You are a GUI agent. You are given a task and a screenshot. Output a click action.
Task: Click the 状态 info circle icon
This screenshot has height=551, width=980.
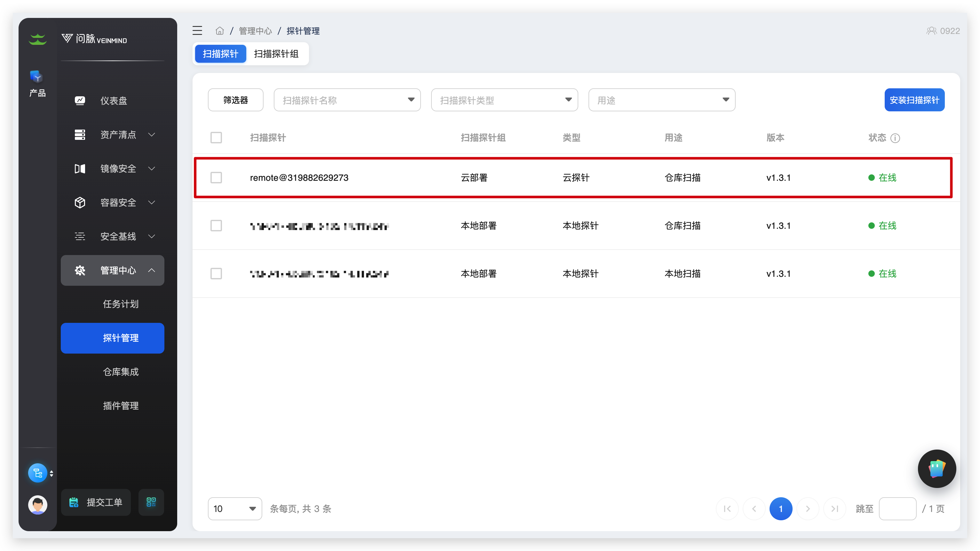click(895, 138)
